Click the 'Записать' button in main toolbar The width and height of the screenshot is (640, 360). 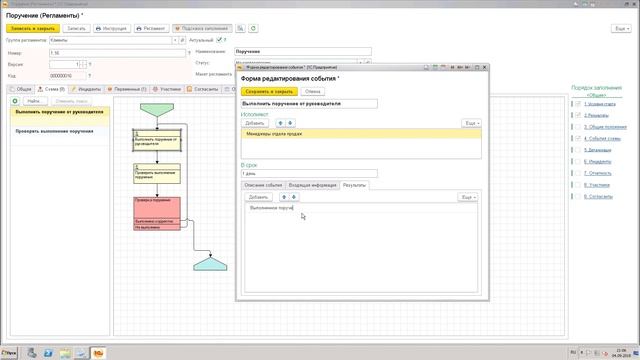click(x=76, y=29)
